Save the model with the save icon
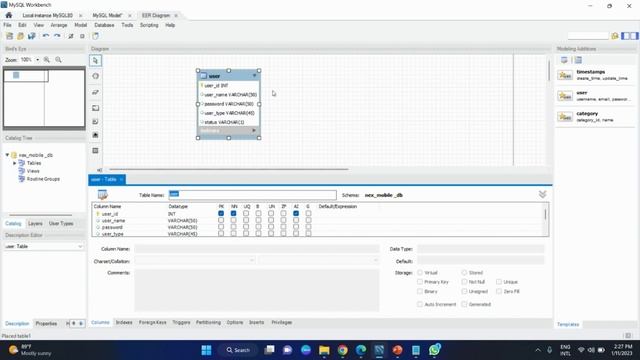 (x=31, y=36)
